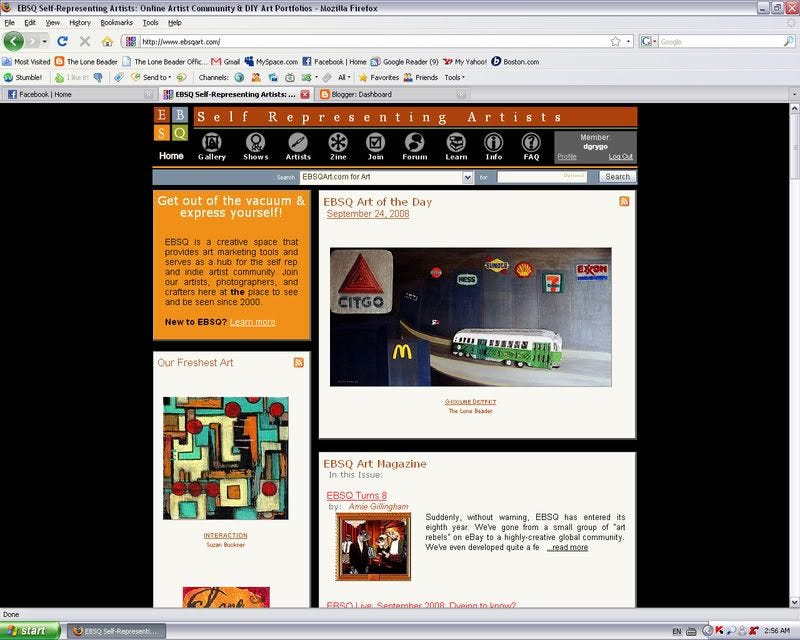Open the Gasoline District artwork image
Screen dimensions: 800x640
coord(470,317)
